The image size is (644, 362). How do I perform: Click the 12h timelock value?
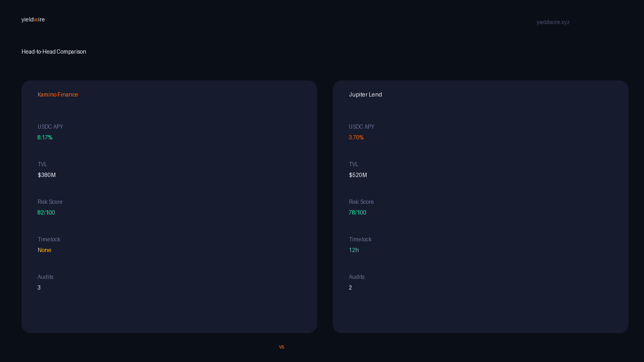[x=354, y=250]
